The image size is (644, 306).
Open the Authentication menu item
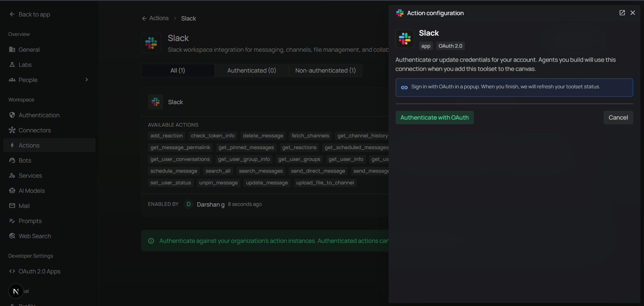coord(49,115)
